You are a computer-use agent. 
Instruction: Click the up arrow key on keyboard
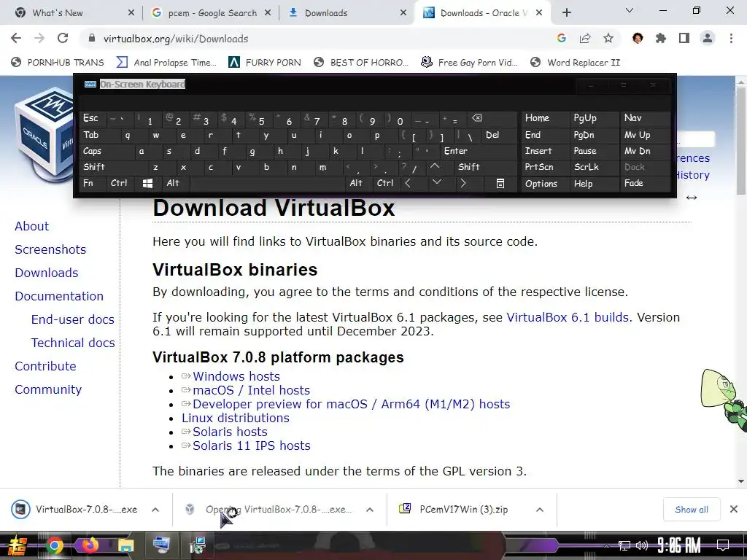coord(435,167)
